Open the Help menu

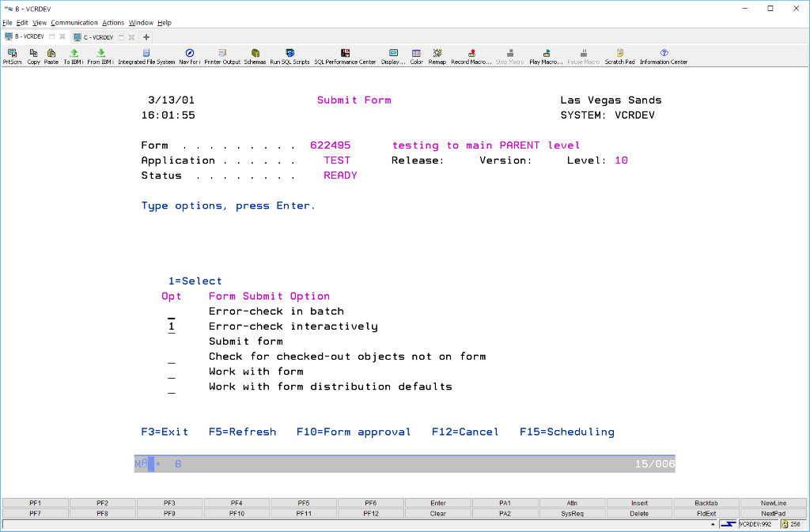point(165,23)
